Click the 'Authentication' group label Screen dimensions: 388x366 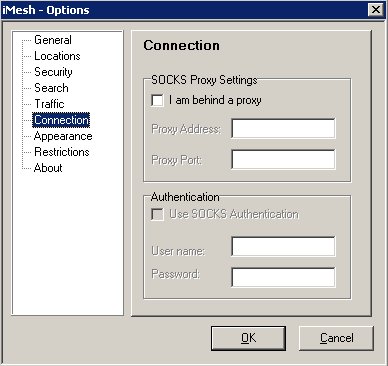185,197
